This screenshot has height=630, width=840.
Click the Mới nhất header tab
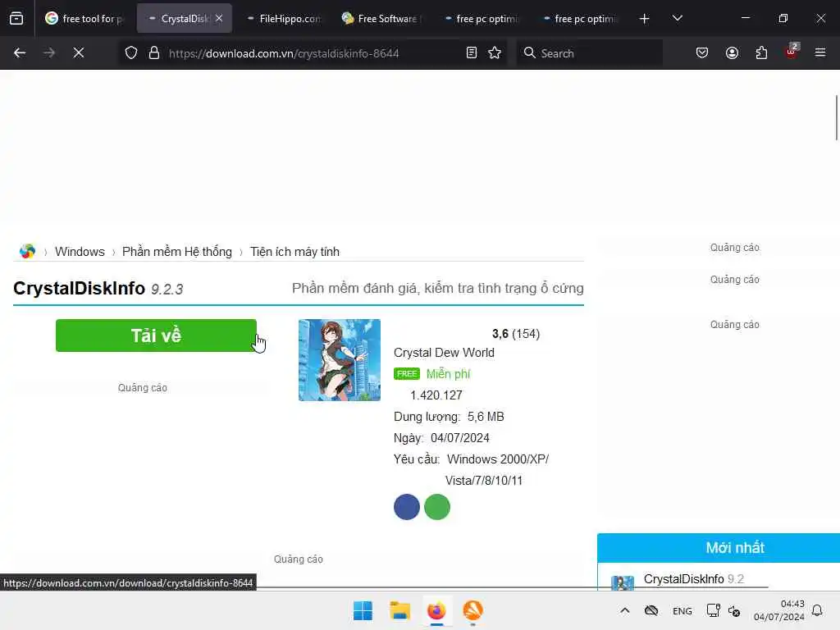(734, 547)
